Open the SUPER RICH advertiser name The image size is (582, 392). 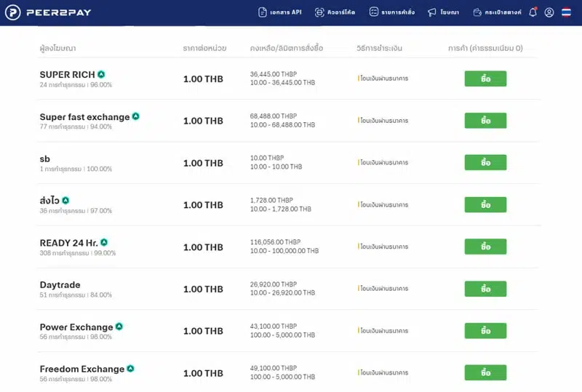pos(67,74)
